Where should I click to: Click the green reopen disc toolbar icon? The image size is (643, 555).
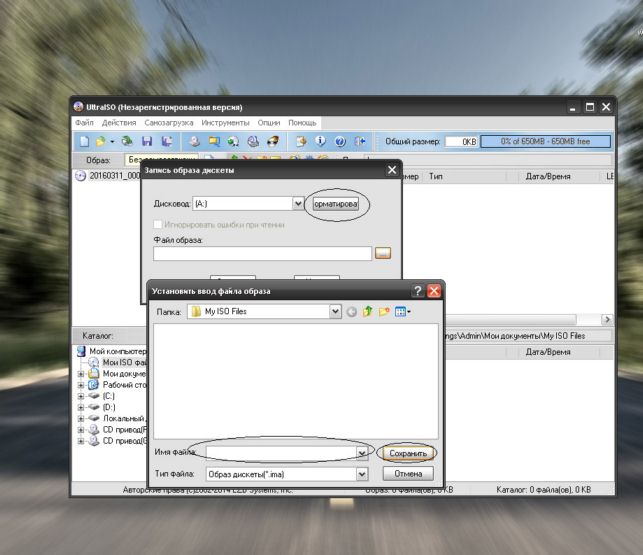click(127, 142)
